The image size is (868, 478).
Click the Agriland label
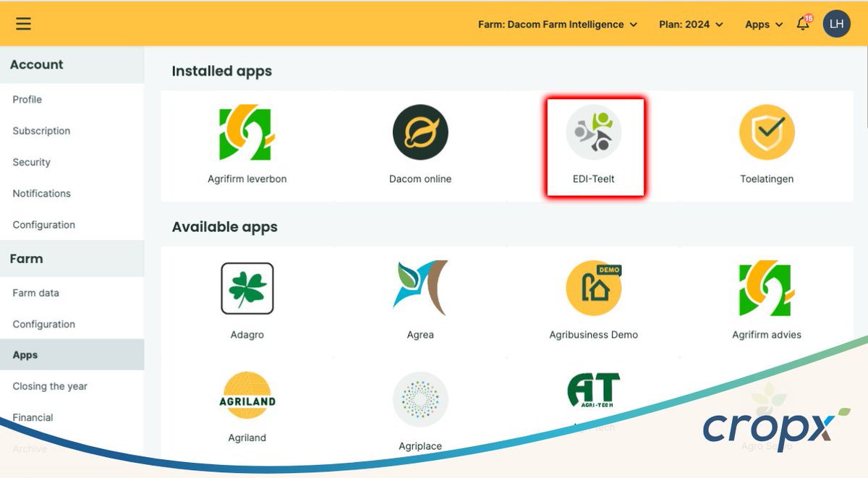point(247,438)
